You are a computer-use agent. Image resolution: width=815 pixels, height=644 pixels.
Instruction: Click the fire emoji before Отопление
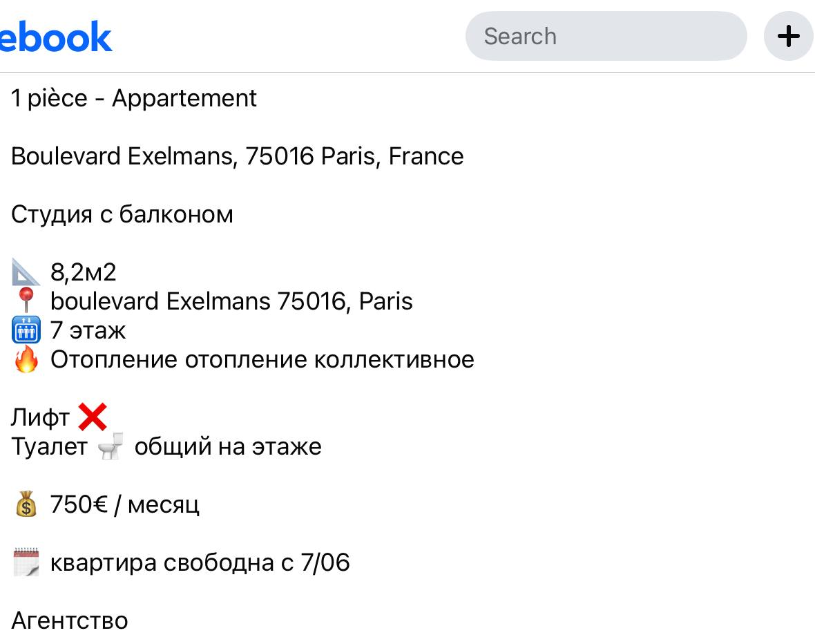26,359
